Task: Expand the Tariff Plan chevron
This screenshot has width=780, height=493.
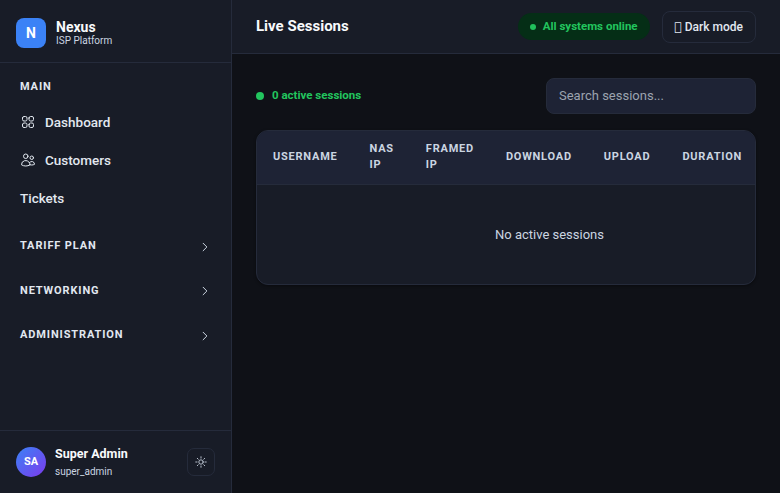Action: [204, 247]
